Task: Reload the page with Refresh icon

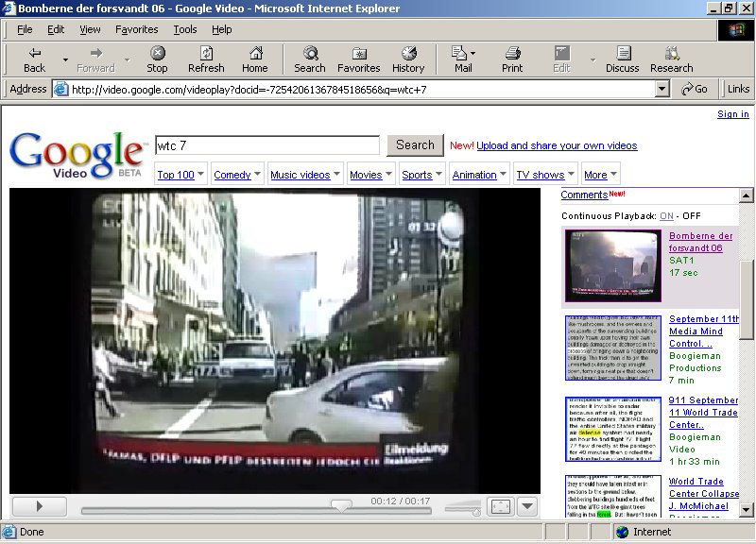Action: (206, 59)
